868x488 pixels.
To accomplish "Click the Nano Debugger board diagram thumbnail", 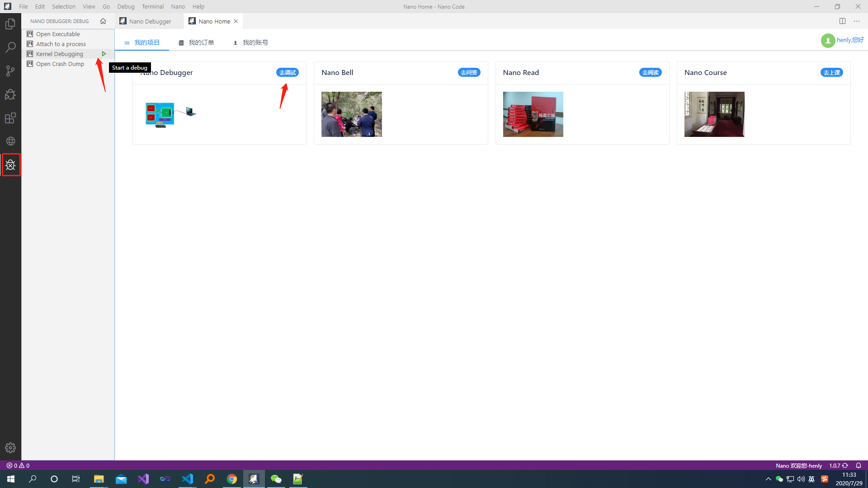I will [171, 114].
